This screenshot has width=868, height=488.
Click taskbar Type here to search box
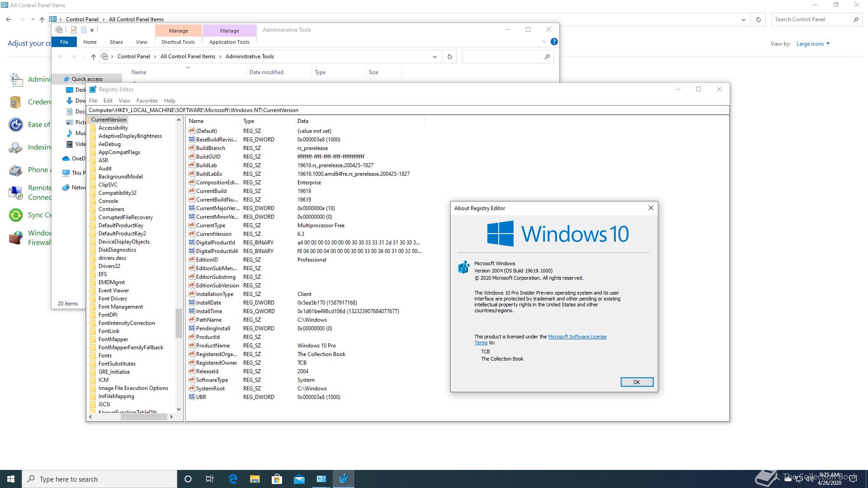[99, 479]
